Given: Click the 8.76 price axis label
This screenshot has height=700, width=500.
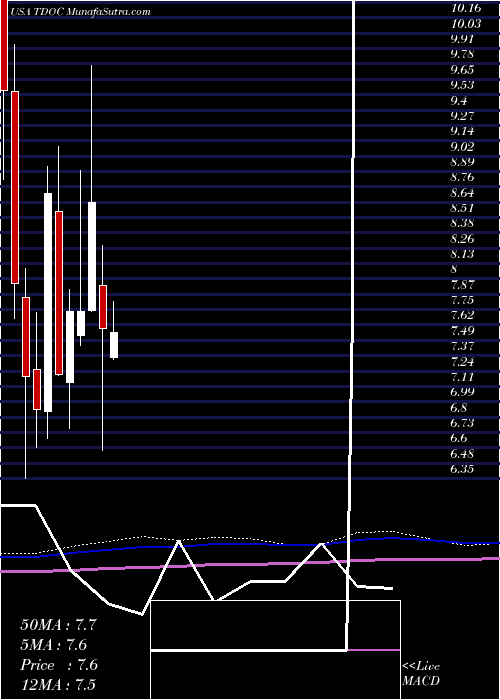Looking at the screenshot, I should click(x=462, y=178).
